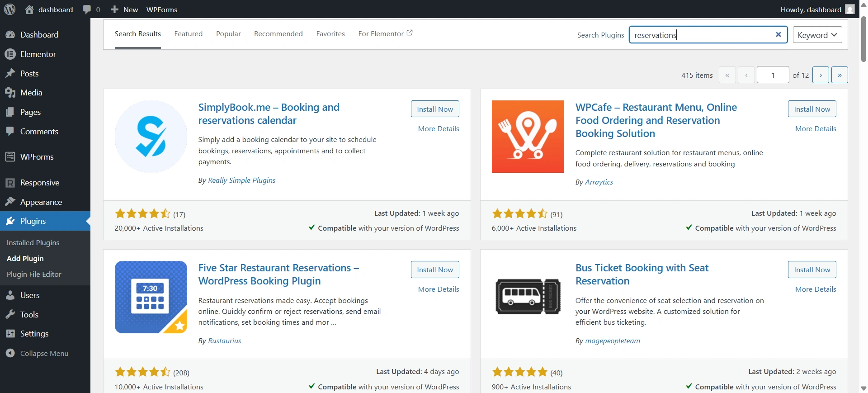Screen dimensions: 868x393
Task: Click the Bus Ticket Booking plugin logo
Action: click(528, 297)
